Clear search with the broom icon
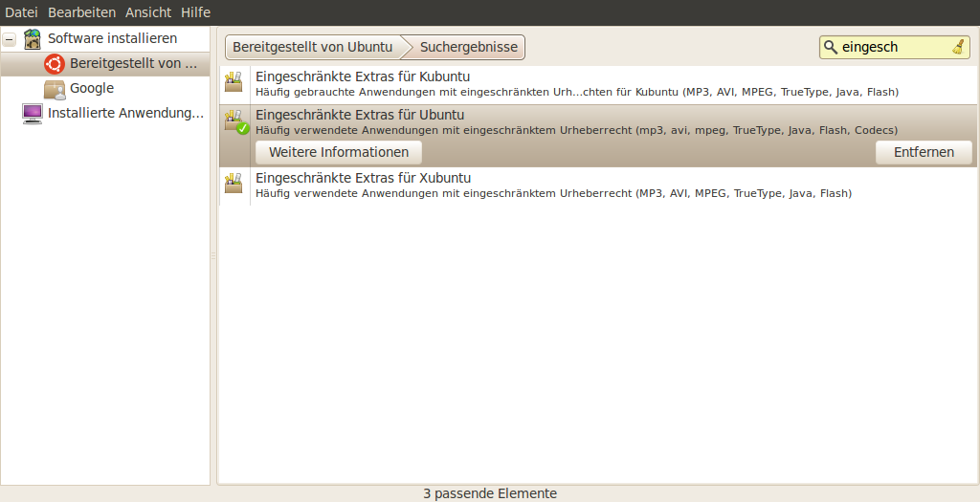The width and height of the screenshot is (980, 502). pyautogui.click(x=959, y=47)
